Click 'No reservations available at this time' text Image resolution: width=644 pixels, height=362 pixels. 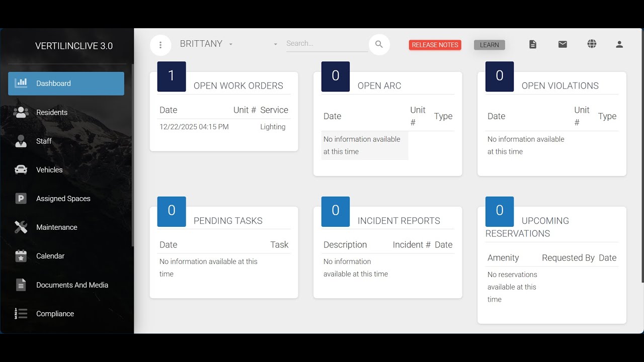[x=512, y=287]
